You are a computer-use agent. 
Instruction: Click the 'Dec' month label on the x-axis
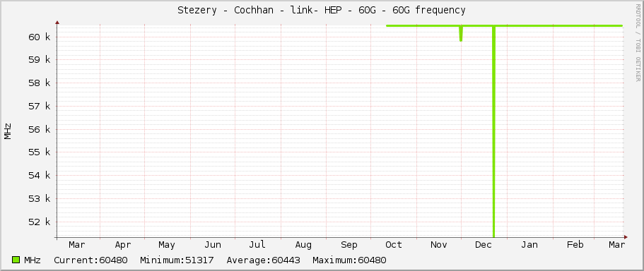click(x=484, y=245)
